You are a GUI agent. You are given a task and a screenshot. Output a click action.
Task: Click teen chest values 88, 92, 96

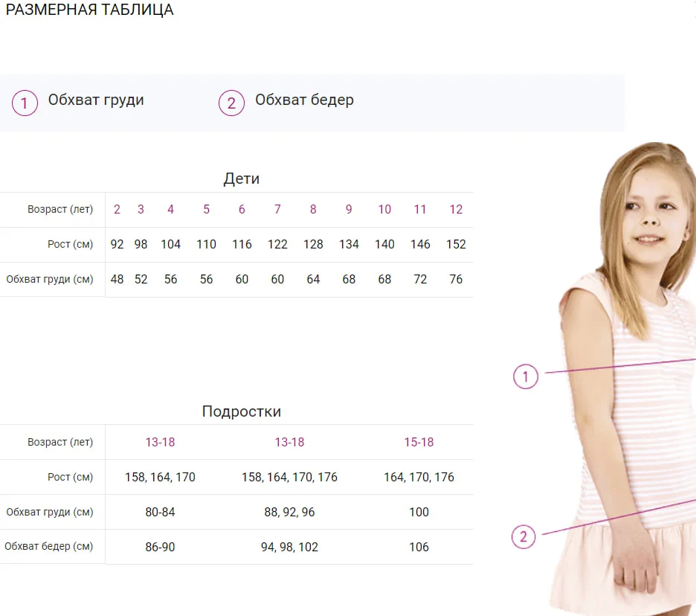click(x=289, y=512)
